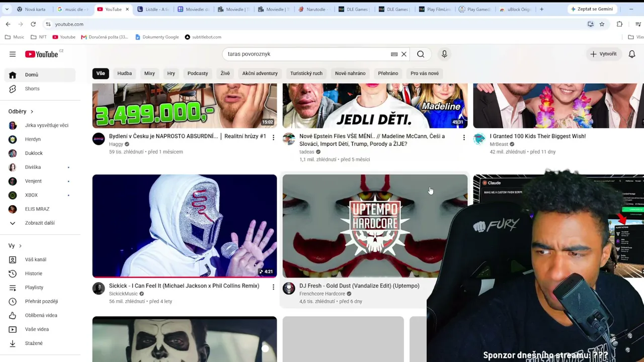Open Oblíbená videa
The image size is (644, 362).
40,316
